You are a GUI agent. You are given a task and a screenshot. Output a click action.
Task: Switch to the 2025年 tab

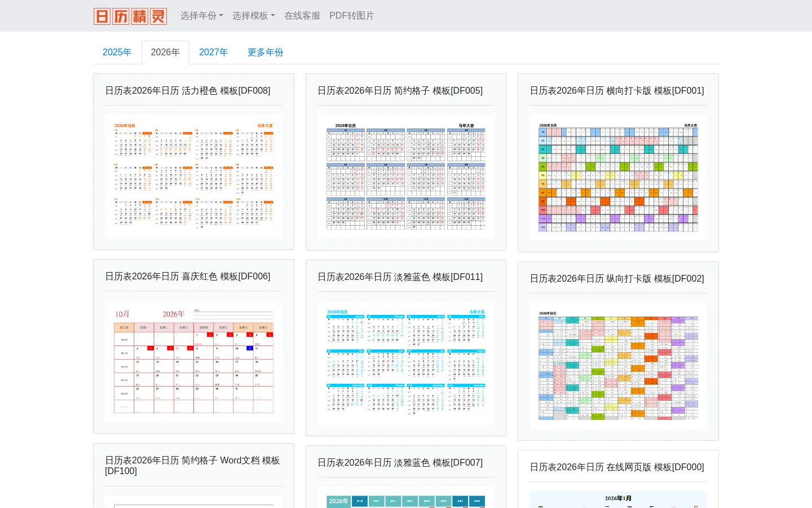coord(117,52)
